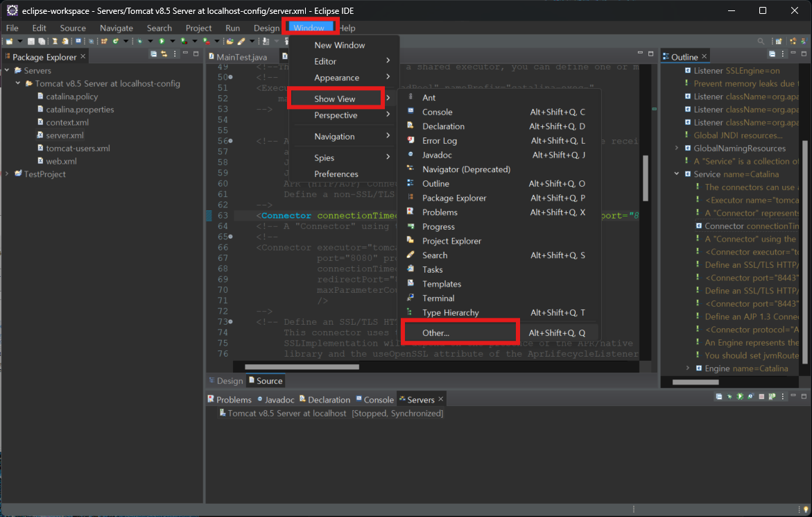Open the Debug dropdown arrow
The width and height of the screenshot is (812, 517).
pos(150,41)
